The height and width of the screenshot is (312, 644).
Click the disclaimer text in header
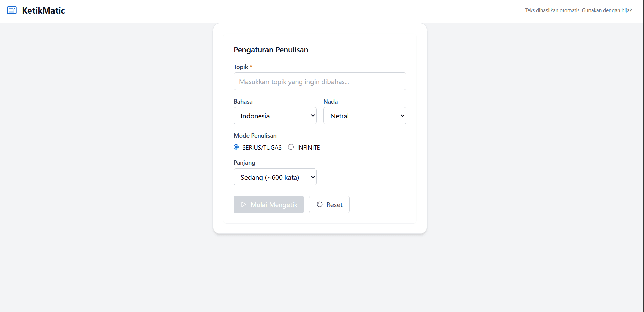579,10
